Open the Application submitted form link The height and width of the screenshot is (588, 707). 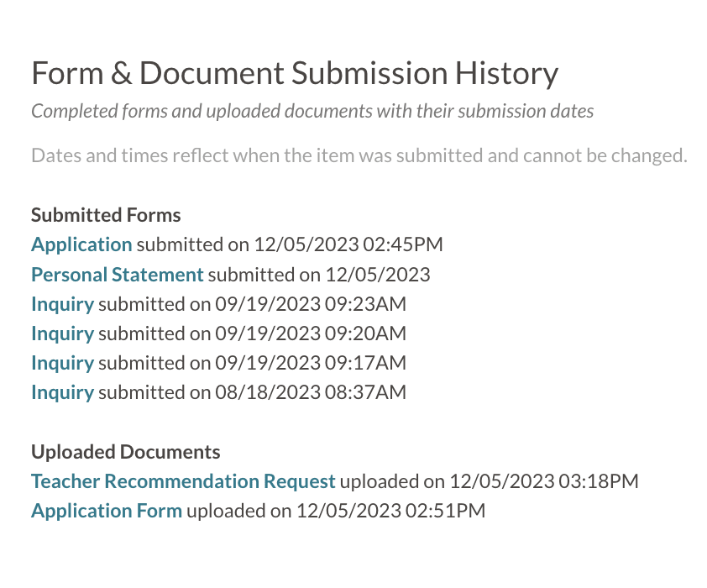pyautogui.click(x=81, y=245)
